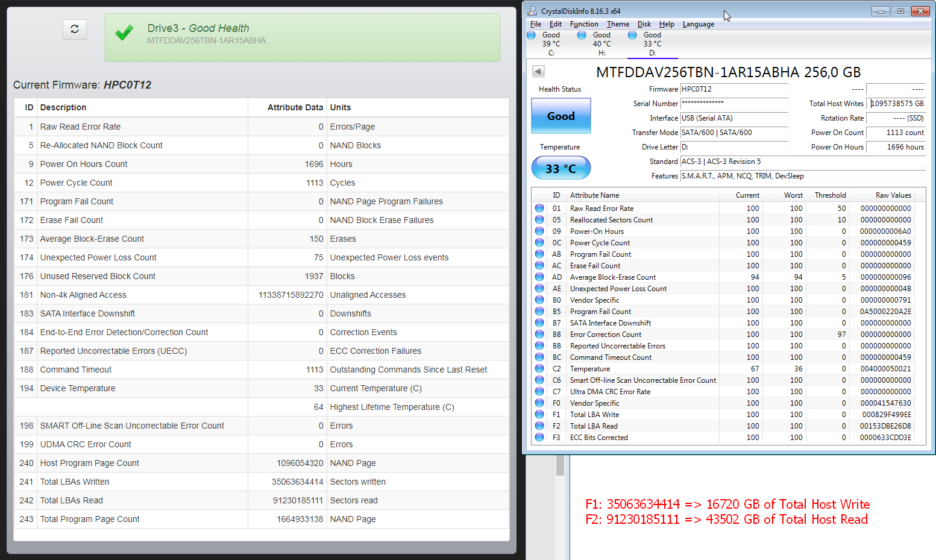The image size is (936, 560).
Task: Click the Total Host Writes value field
Action: [896, 104]
